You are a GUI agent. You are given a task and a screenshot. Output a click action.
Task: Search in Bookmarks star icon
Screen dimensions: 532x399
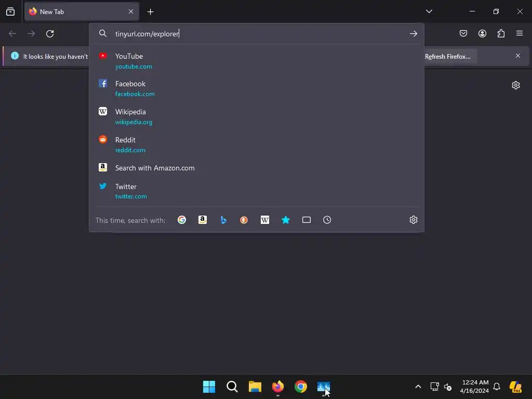(x=286, y=220)
